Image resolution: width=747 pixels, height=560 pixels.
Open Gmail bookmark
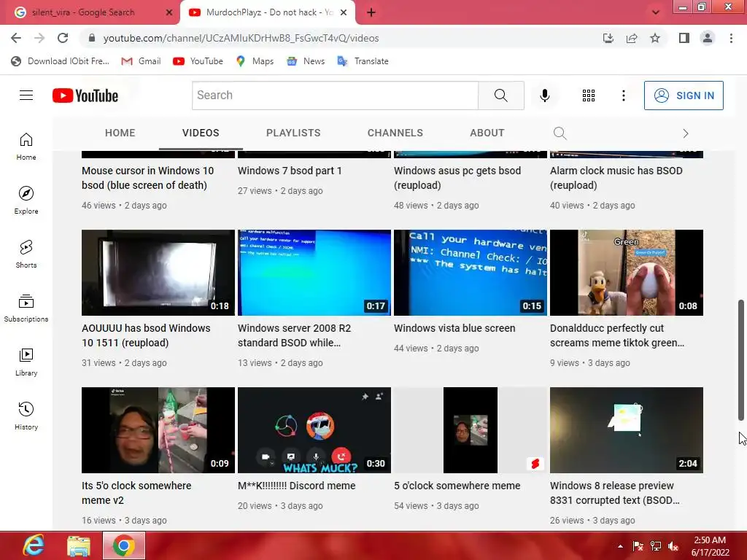pos(141,61)
